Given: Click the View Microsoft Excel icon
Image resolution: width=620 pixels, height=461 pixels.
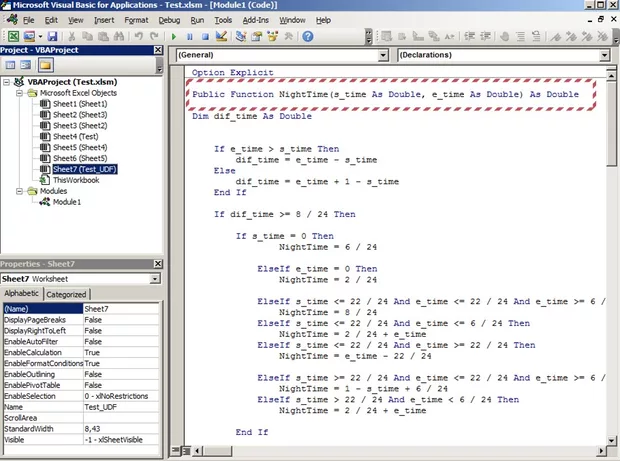Looking at the screenshot, I should (x=10, y=36).
